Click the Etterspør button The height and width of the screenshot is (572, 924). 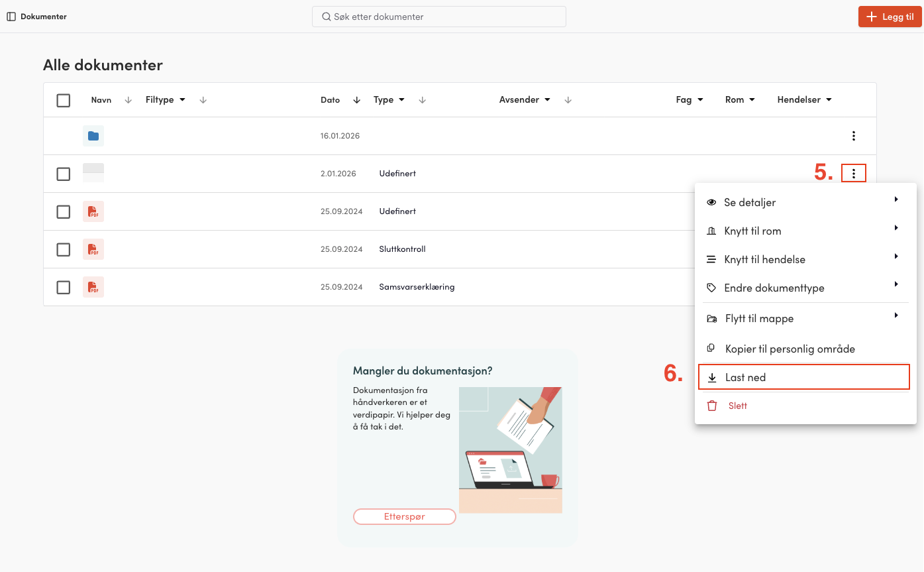coord(405,516)
